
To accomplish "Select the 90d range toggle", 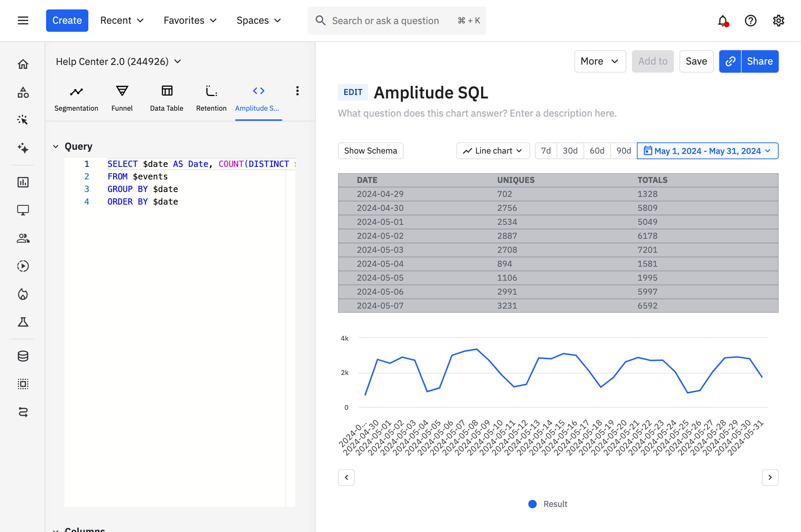I will coord(624,151).
